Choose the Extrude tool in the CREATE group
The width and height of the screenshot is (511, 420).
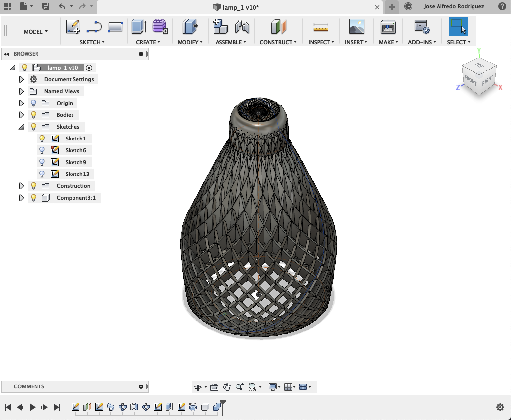(139, 26)
